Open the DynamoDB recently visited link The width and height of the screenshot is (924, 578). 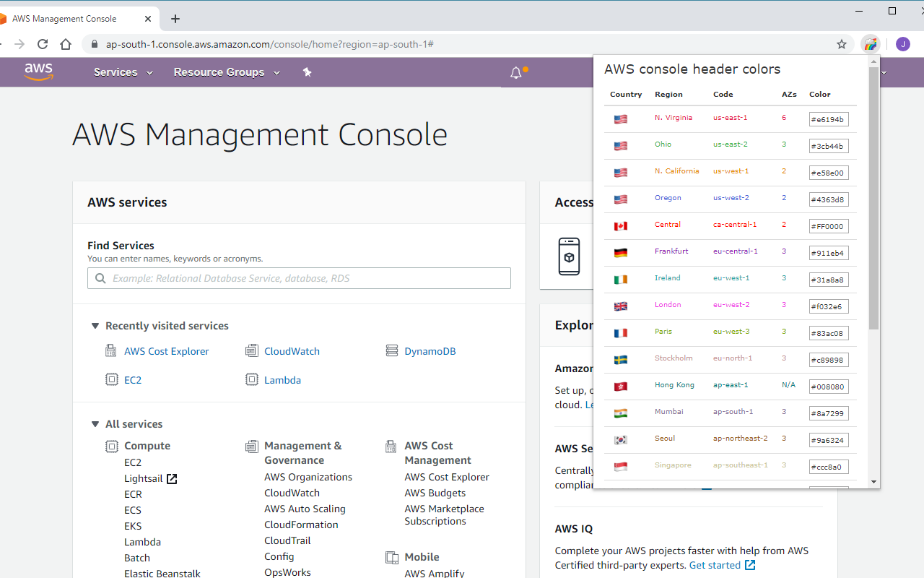(x=430, y=351)
